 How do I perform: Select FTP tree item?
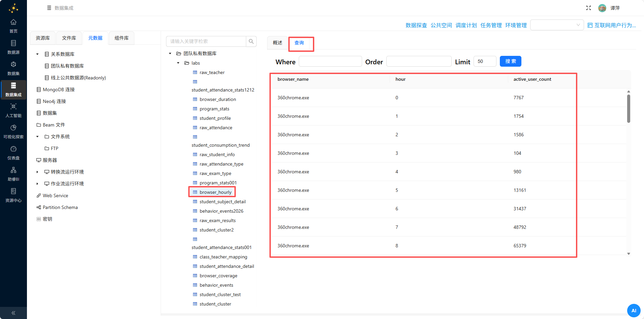tap(55, 148)
